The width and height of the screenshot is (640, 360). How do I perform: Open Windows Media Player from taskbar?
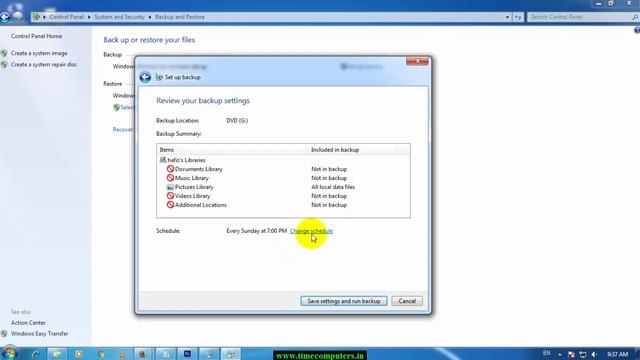(x=78, y=354)
